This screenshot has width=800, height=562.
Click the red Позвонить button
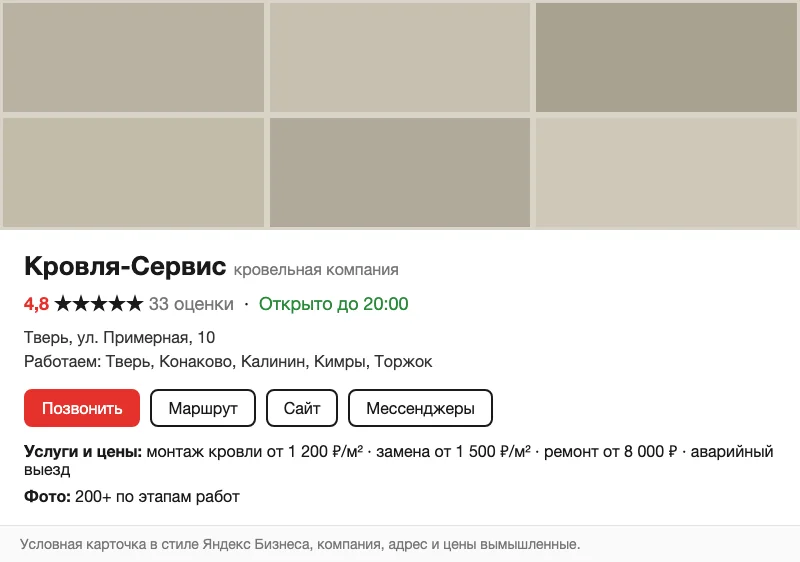pos(82,408)
